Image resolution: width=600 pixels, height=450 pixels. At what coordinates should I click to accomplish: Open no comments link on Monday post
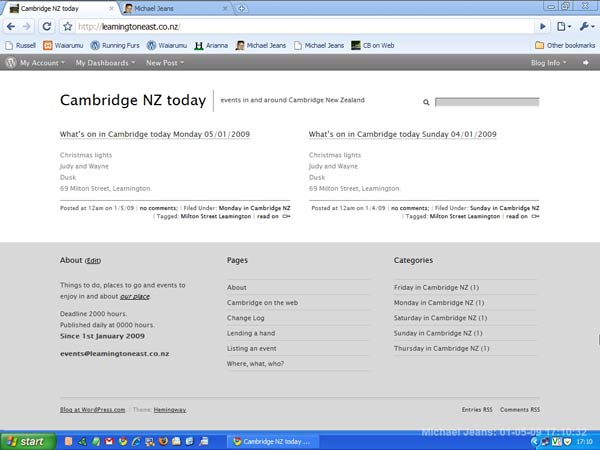coord(158,208)
